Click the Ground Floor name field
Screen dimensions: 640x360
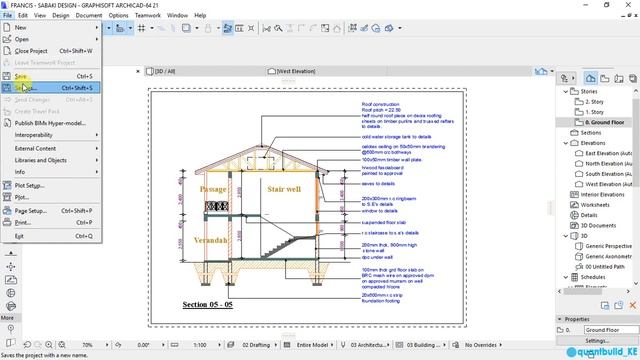(611, 330)
